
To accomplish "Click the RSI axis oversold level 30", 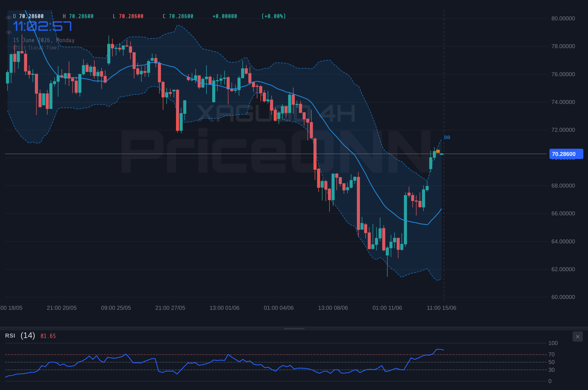I will tap(551, 370).
